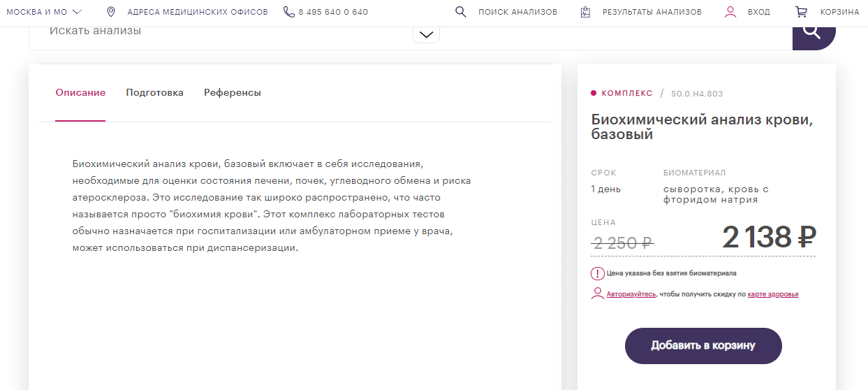The height and width of the screenshot is (390, 868).
Task: Click the clipboard icon for Результаты анализов
Action: [x=585, y=12]
